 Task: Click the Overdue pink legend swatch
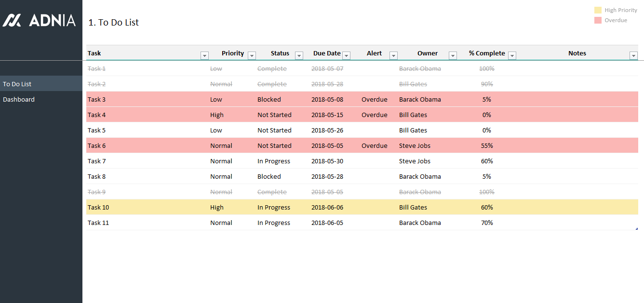(x=598, y=20)
